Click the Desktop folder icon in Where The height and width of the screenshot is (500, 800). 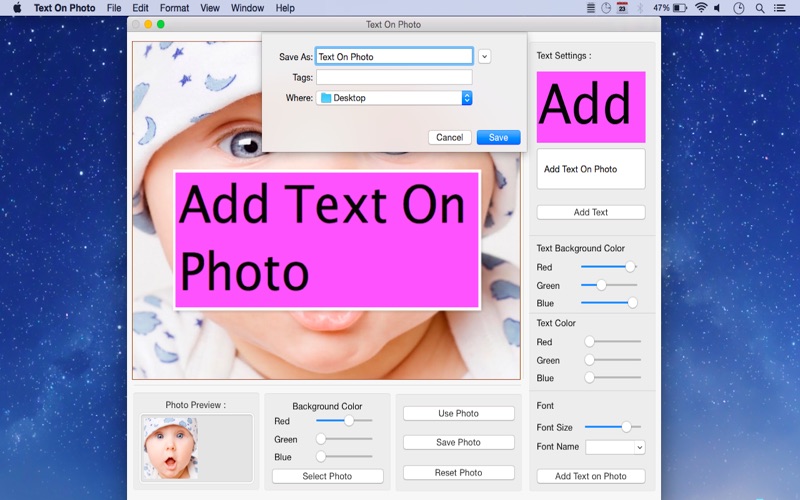(x=326, y=98)
